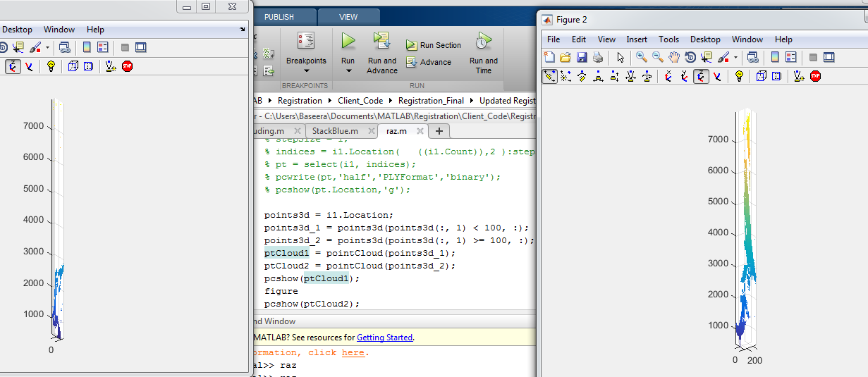The image size is (868, 377).
Task: Reset camera and scene light in Figure 2
Action: (x=799, y=76)
